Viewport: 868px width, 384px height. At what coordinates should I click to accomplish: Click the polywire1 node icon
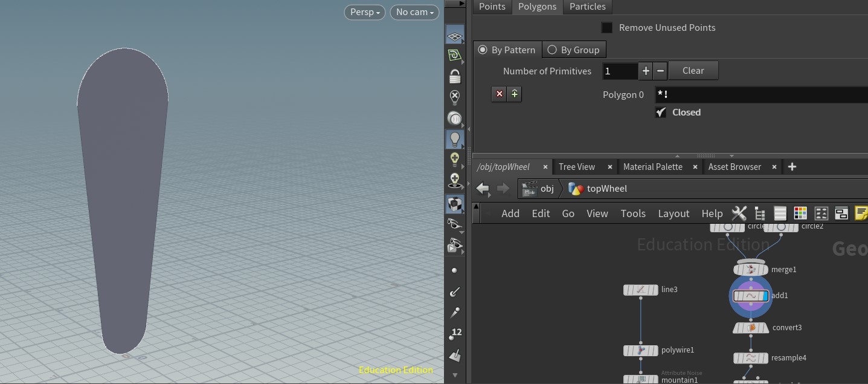pos(640,351)
